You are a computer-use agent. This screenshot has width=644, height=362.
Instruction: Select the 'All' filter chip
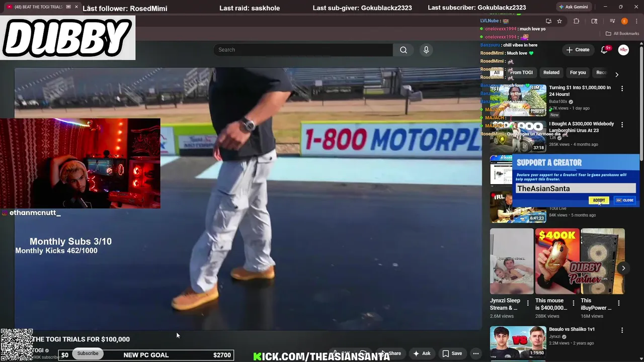(497, 72)
